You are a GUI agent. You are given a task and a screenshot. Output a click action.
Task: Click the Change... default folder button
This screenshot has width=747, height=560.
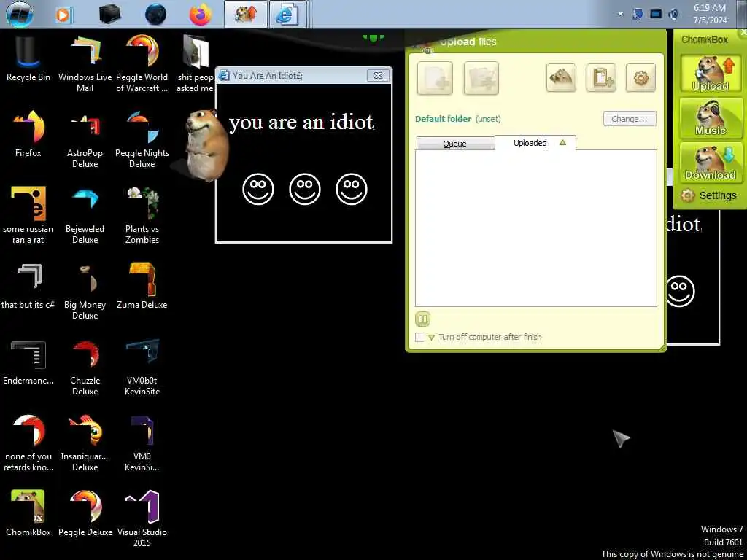click(x=630, y=119)
